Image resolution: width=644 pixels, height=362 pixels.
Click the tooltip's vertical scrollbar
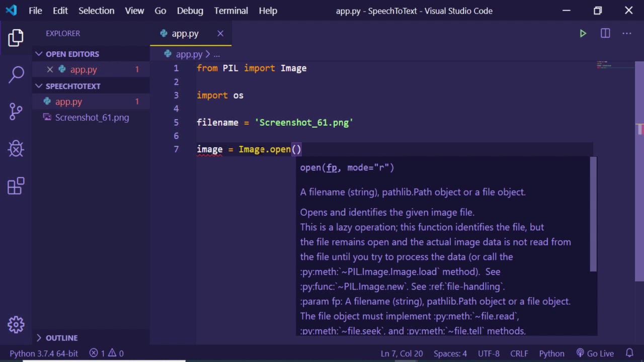click(x=594, y=216)
